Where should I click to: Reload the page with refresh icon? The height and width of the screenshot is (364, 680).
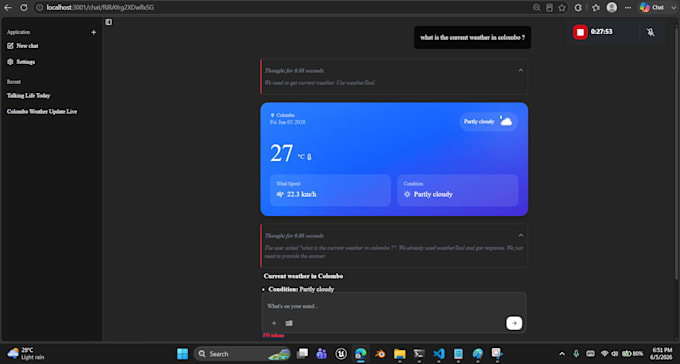24,7
